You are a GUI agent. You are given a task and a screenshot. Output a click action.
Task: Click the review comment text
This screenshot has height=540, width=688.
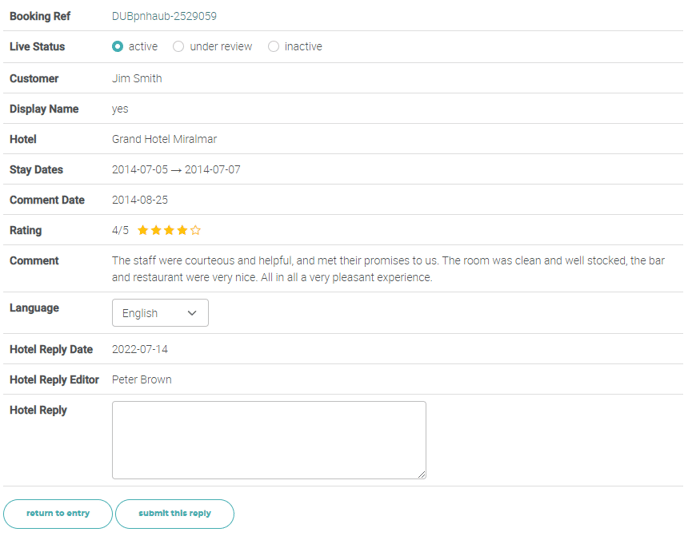pos(388,269)
